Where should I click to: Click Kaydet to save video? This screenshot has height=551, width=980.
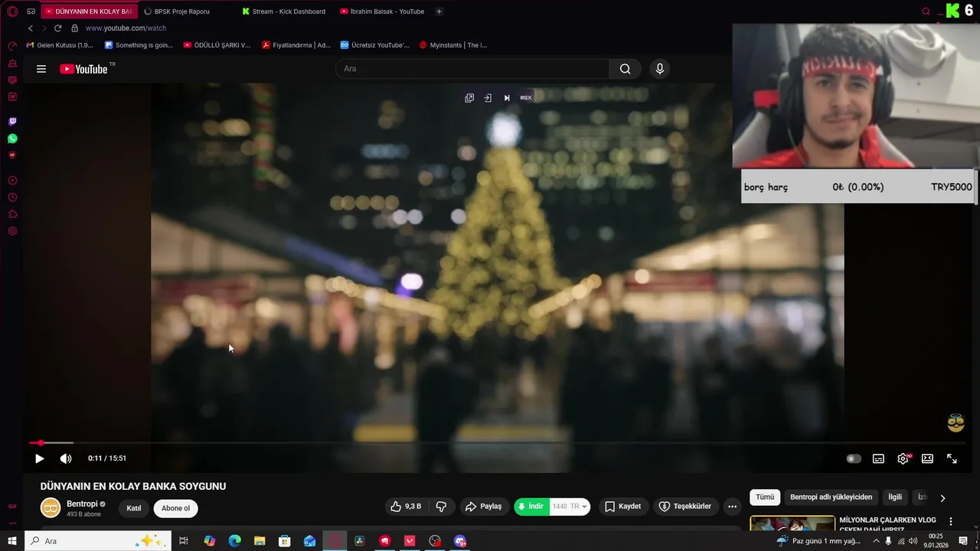[622, 507]
